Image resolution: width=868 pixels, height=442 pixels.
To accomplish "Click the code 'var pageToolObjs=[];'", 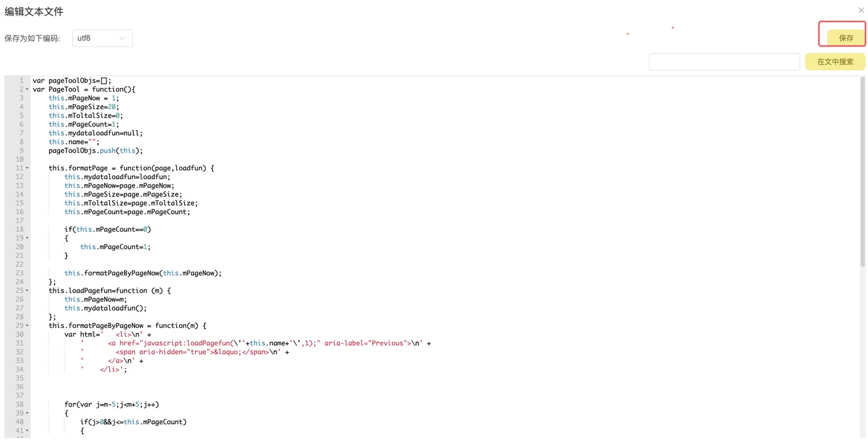I will pyautogui.click(x=72, y=81).
